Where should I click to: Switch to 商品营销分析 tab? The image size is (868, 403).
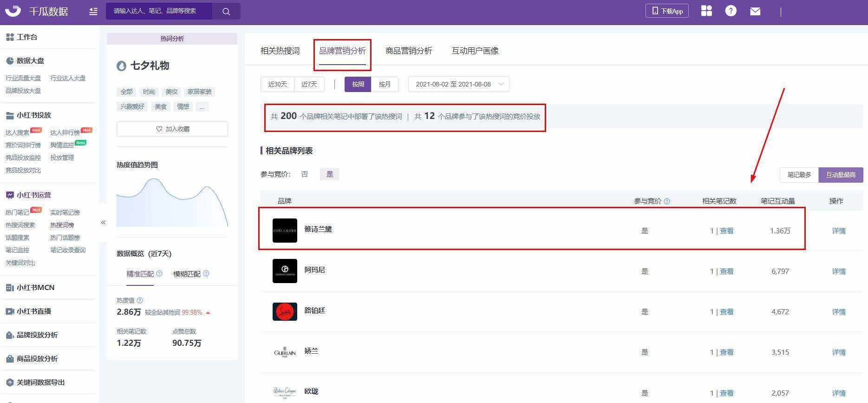pos(409,51)
